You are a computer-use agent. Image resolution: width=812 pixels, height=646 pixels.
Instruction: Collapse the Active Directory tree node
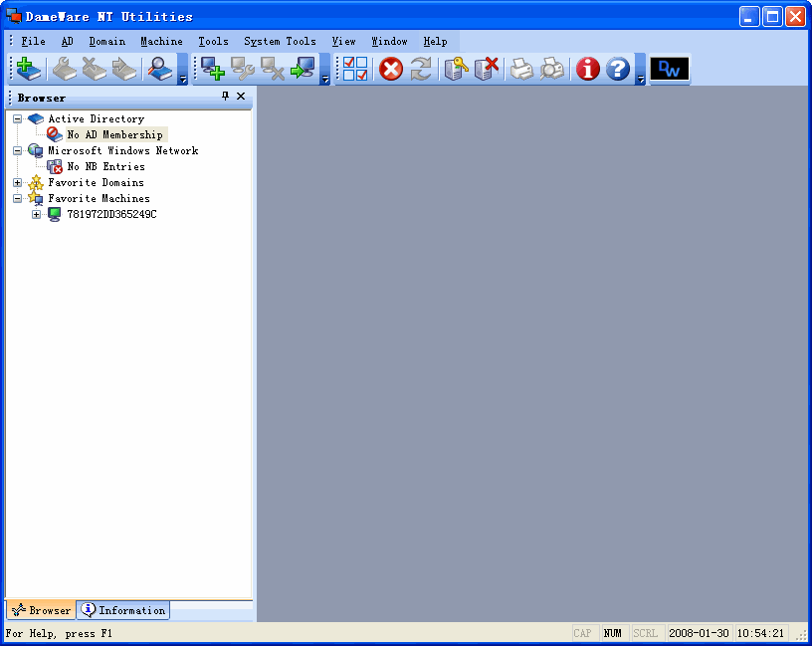17,119
